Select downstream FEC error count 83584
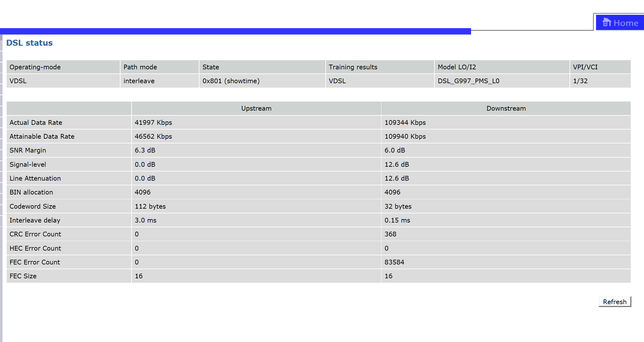This screenshot has width=644, height=342. tap(394, 262)
